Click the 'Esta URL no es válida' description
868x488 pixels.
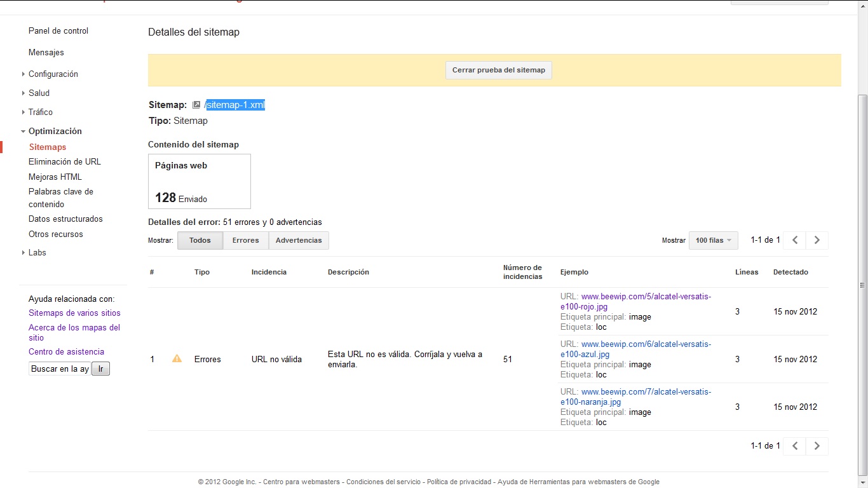[x=405, y=360]
